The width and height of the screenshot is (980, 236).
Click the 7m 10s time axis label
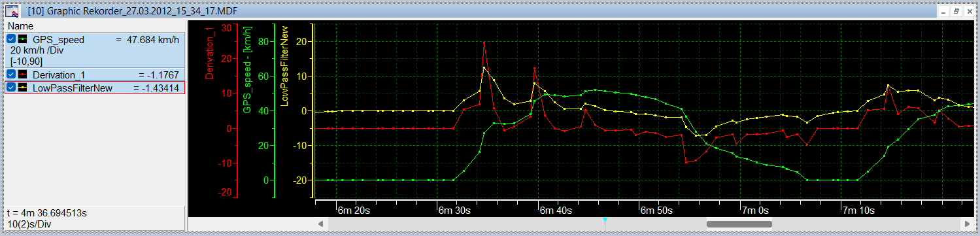pyautogui.click(x=858, y=211)
